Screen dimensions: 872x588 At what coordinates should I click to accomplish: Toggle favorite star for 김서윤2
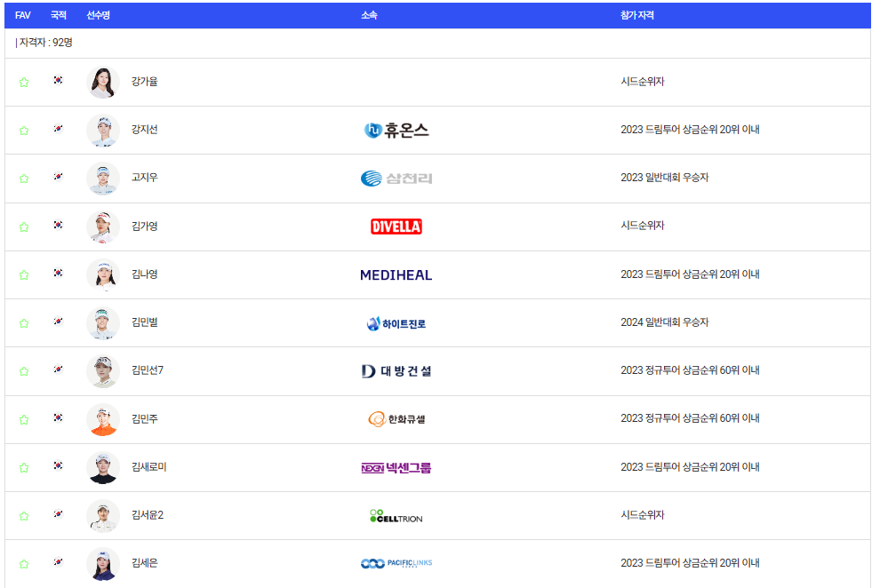click(x=24, y=516)
